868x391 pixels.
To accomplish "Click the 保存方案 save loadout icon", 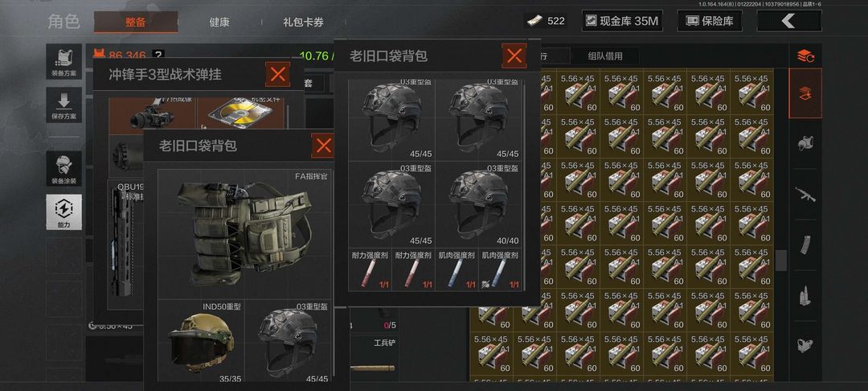I will tap(63, 105).
